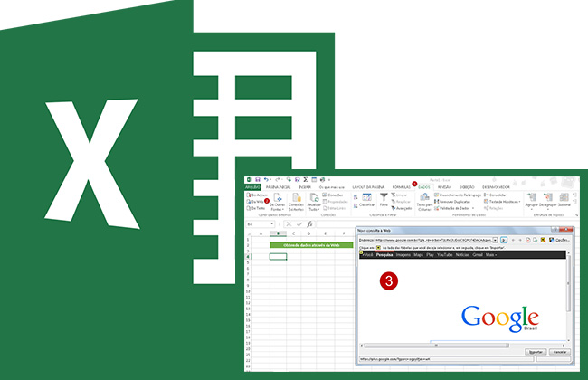Click the Save icon in quick access toolbar
The width and height of the screenshot is (588, 380).
click(x=258, y=180)
